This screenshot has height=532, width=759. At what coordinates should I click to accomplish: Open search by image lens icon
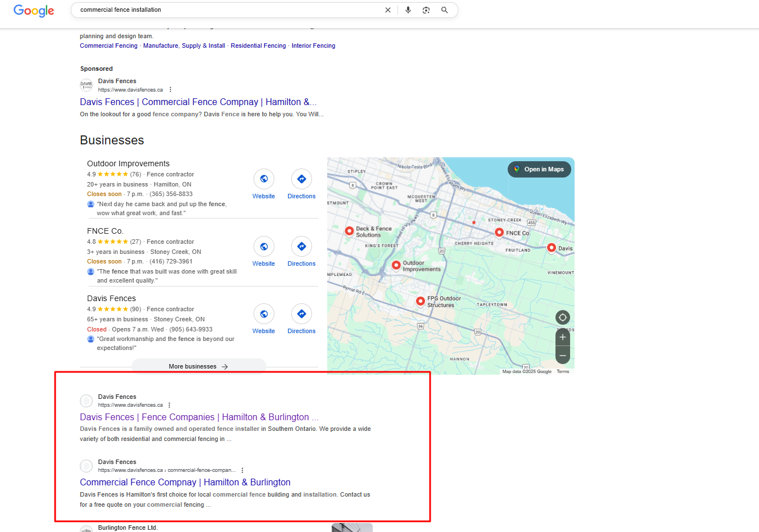tap(426, 10)
